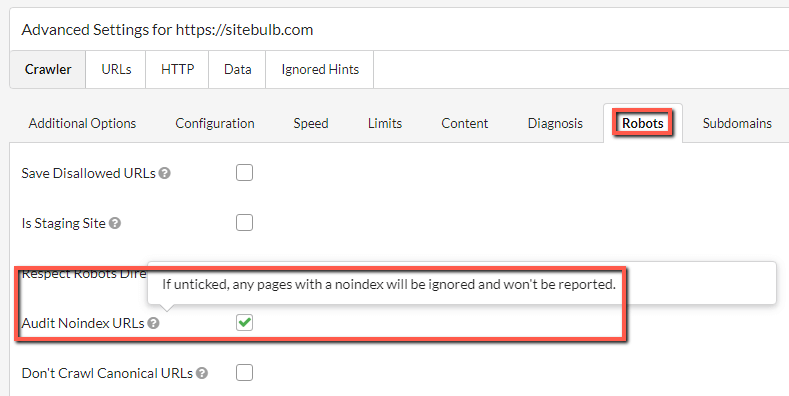
Task: Tick the Is Staging Site checkbox
Action: (245, 222)
